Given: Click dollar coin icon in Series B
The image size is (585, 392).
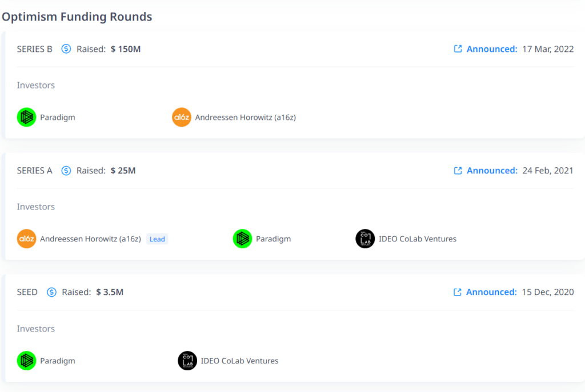Looking at the screenshot, I should 66,49.
